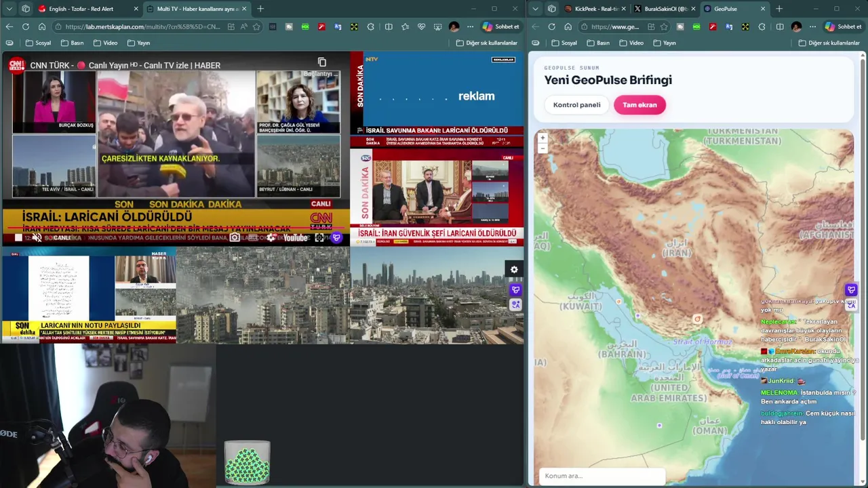The height and width of the screenshot is (488, 868).
Task: Switch to English - Tzofar - Red Alert tab
Action: pyautogui.click(x=81, y=9)
